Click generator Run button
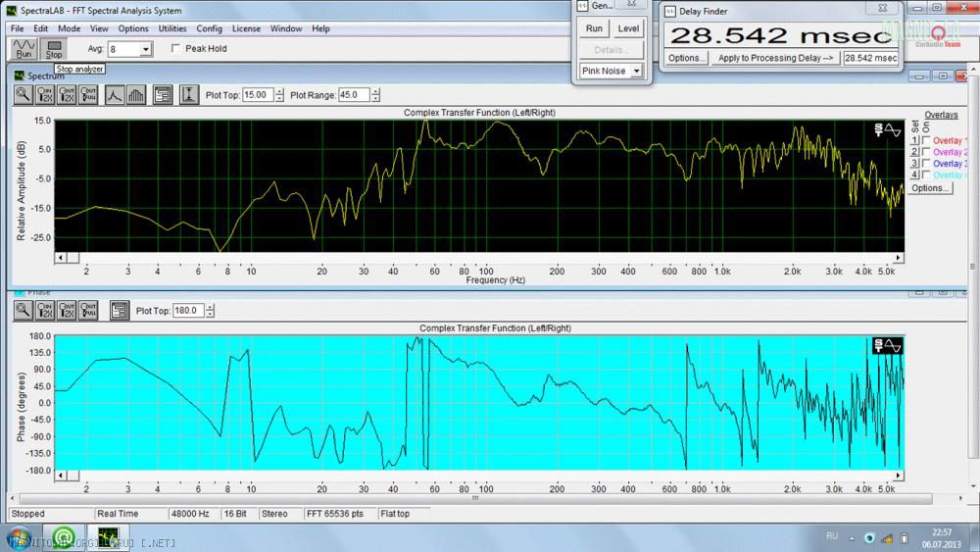Image resolution: width=980 pixels, height=552 pixels. click(594, 28)
